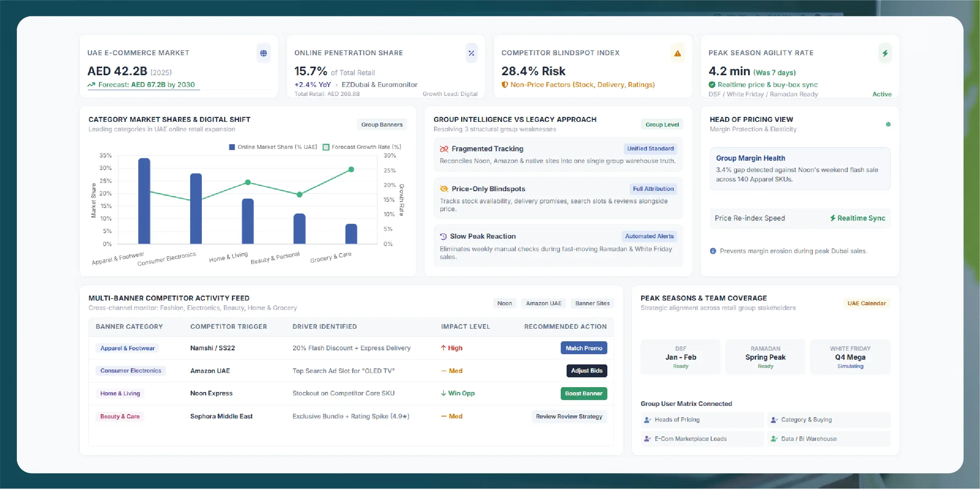Click the warning triangle on Competitor Blindspot Index
The height and width of the screenshot is (489, 980).
(677, 53)
